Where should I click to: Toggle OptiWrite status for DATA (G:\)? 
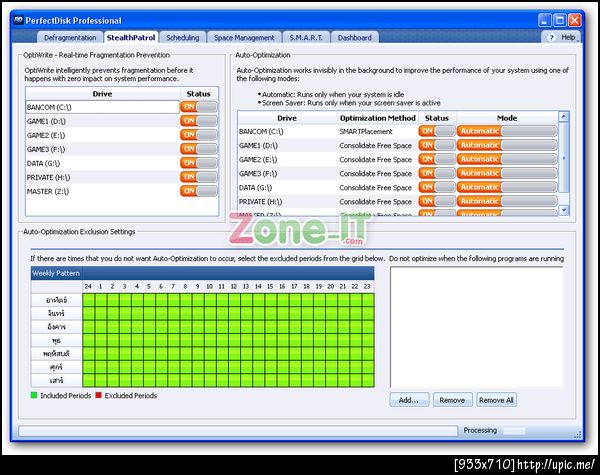pos(199,163)
